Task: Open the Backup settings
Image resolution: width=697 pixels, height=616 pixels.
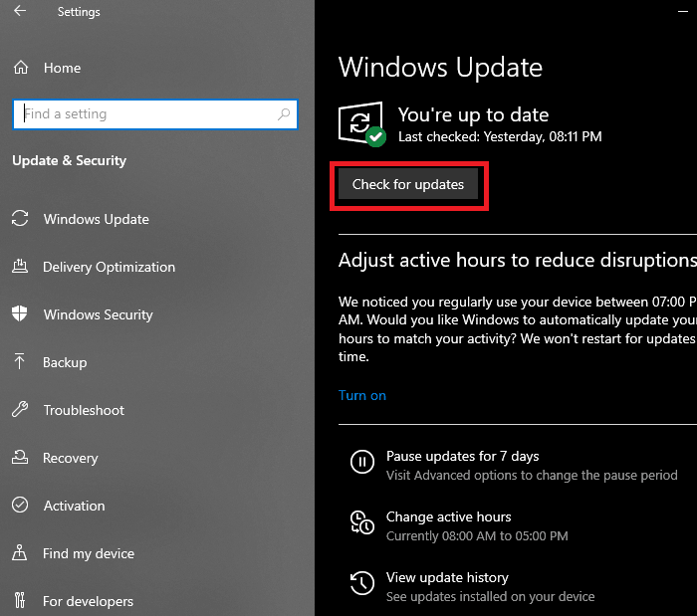Action: 65,362
